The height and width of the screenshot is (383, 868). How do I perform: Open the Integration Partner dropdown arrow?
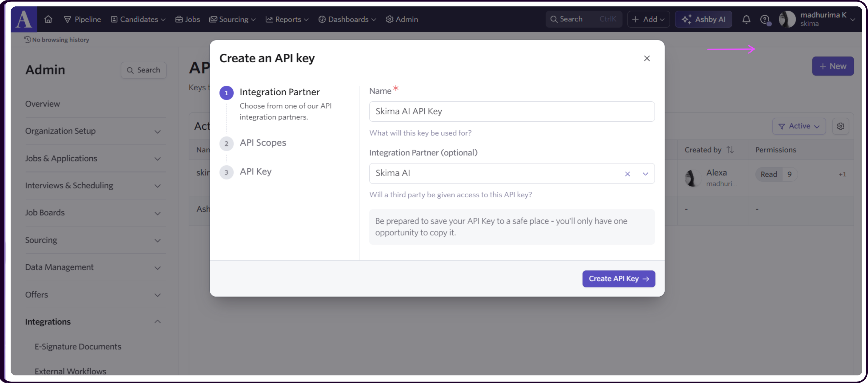pos(645,174)
